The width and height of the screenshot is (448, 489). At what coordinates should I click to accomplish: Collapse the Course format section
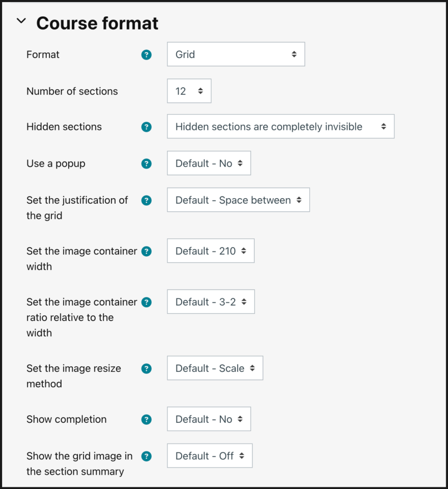tap(21, 21)
